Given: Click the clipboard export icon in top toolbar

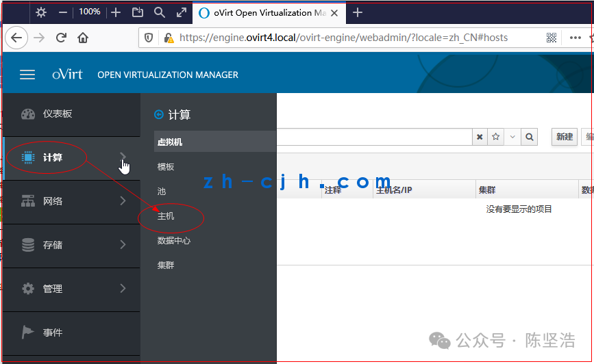Looking at the screenshot, I should pyautogui.click(x=138, y=12).
